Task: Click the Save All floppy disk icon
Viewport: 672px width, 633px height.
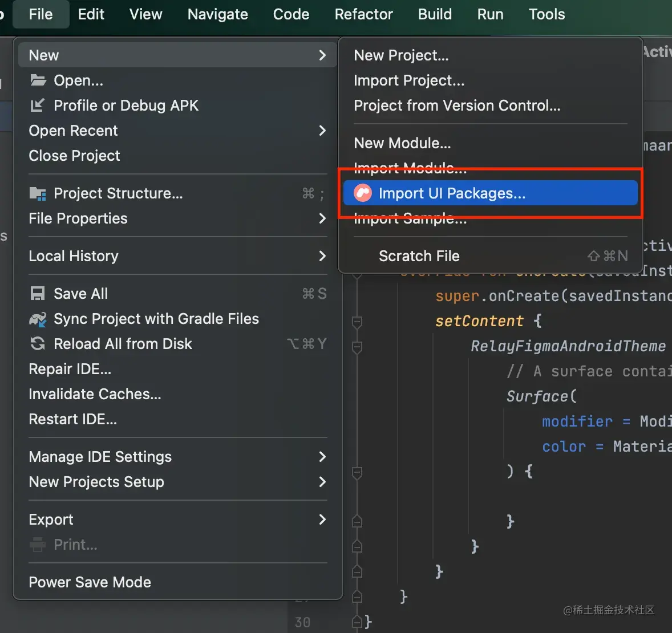Action: [37, 293]
